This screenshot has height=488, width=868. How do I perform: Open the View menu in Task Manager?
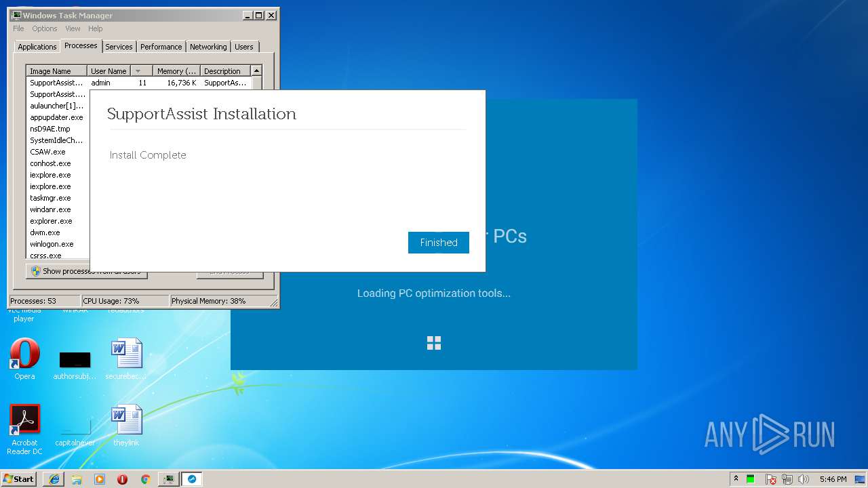click(x=73, y=28)
